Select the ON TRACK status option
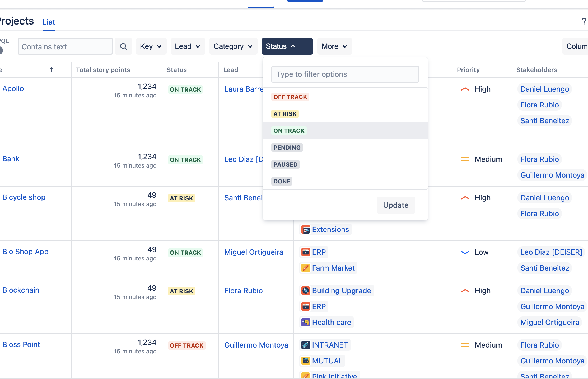Screen dimensions: 588x379 point(289,131)
